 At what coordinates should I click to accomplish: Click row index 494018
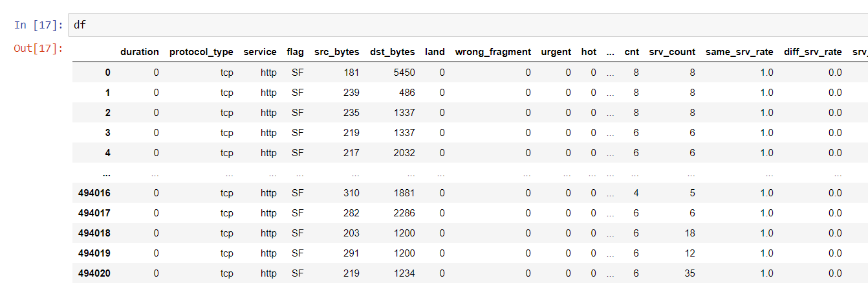point(94,233)
